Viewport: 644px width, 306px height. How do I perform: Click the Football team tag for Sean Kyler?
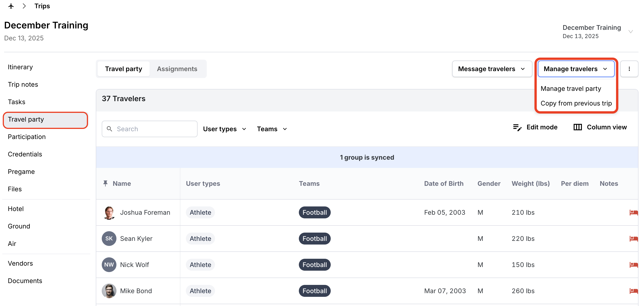point(314,238)
